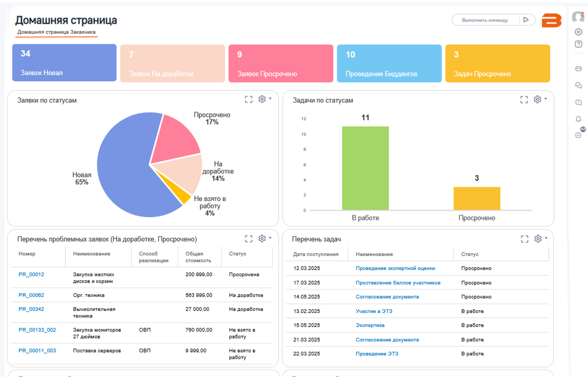The image size is (588, 377).
Task: Open the '9 Заявок Просрочено' card
Action: (x=281, y=63)
